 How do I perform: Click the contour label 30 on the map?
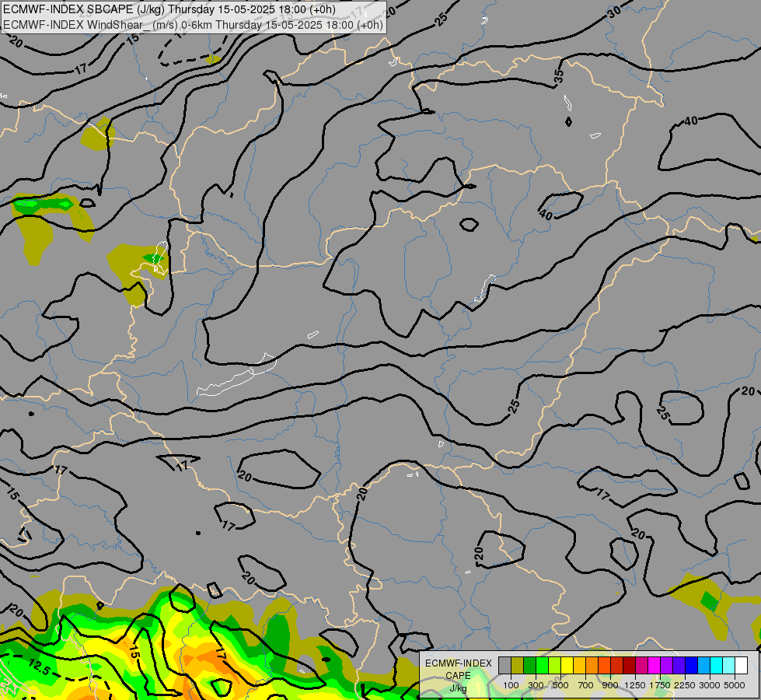pyautogui.click(x=614, y=12)
